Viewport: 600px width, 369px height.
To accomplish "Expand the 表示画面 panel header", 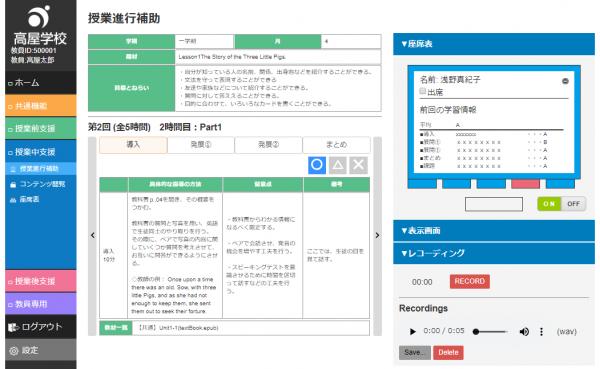I will click(x=494, y=230).
